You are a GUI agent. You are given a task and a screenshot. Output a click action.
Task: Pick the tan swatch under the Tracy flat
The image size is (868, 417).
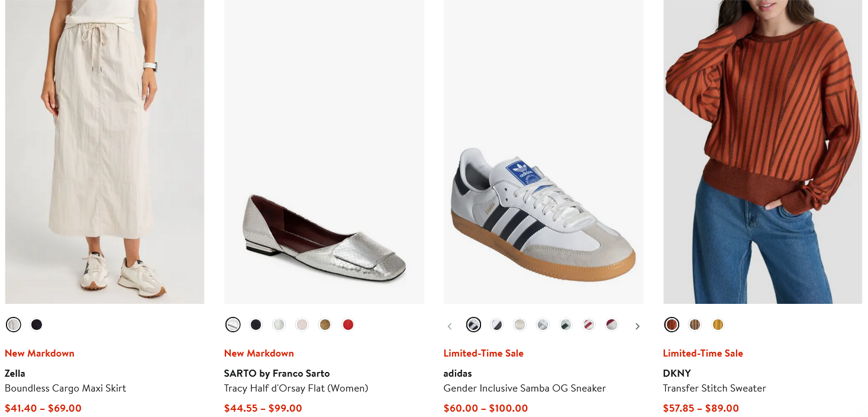click(x=325, y=325)
